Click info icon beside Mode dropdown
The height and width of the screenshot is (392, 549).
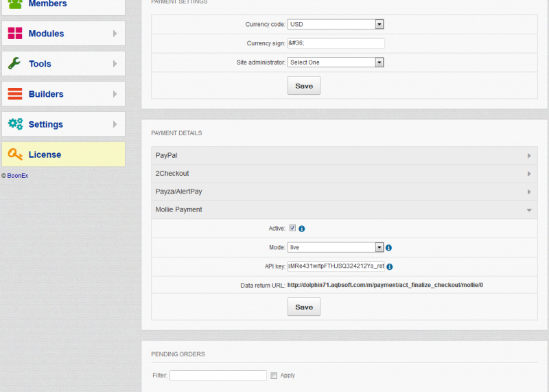coord(388,248)
